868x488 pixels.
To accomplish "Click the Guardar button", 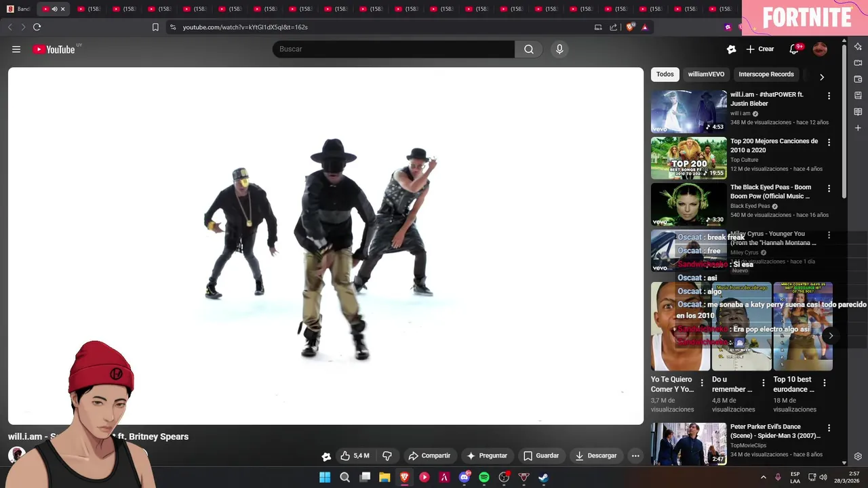I will click(x=541, y=455).
